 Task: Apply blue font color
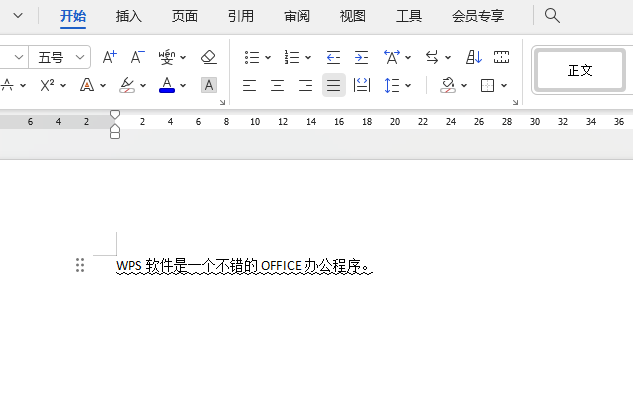click(x=167, y=85)
